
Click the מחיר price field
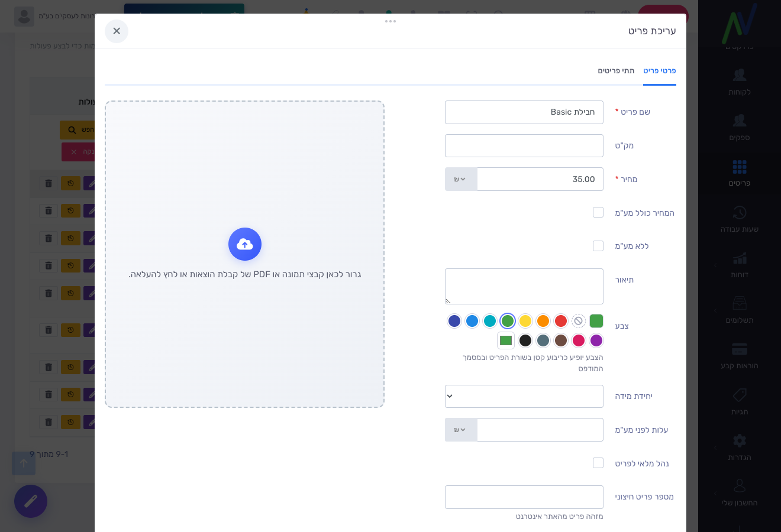pos(540,179)
